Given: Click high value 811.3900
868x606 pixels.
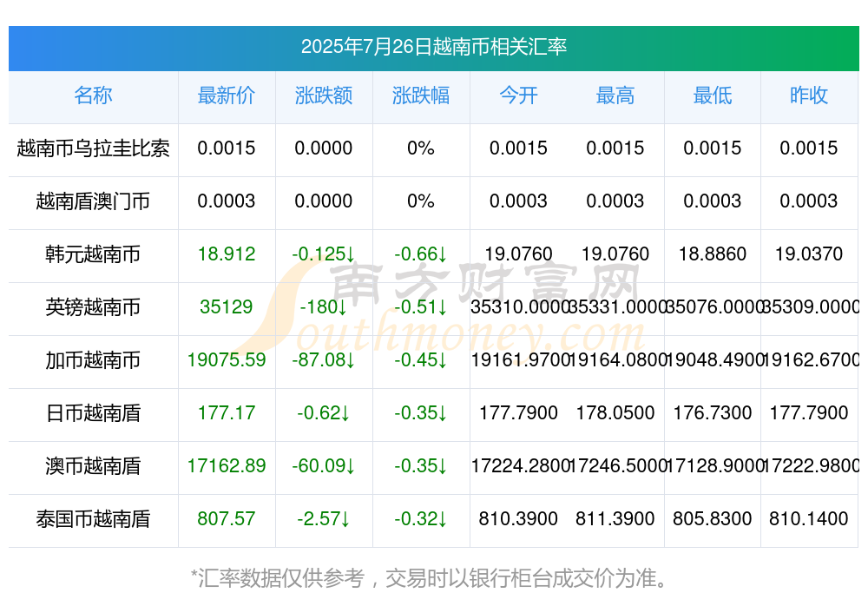Looking at the screenshot, I should [615, 519].
